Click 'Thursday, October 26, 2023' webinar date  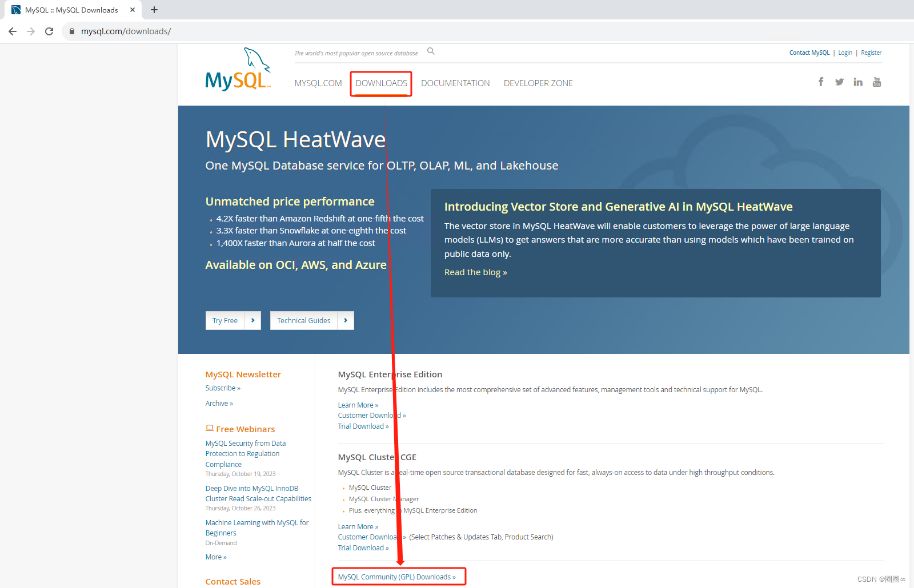pos(240,509)
